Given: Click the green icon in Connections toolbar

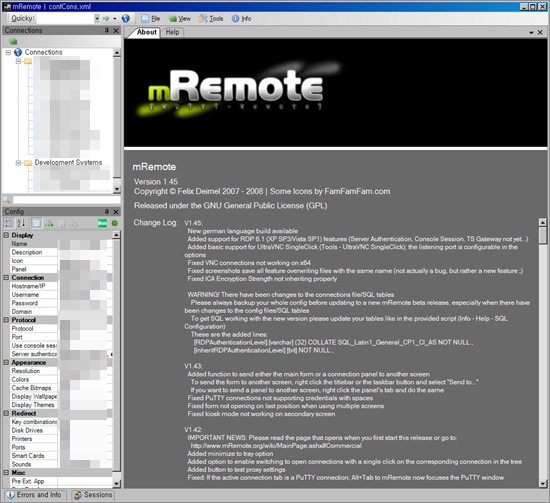Looking at the screenshot, I should point(13,41).
